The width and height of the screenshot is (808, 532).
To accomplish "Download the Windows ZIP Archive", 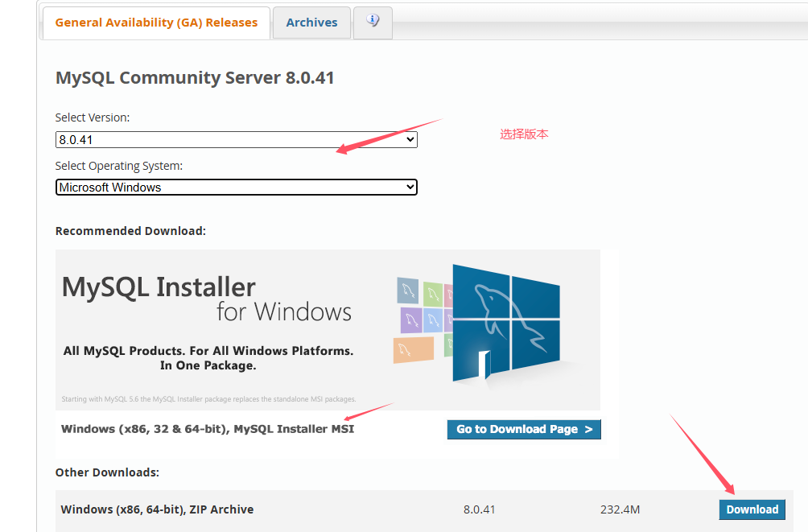I will tap(752, 509).
